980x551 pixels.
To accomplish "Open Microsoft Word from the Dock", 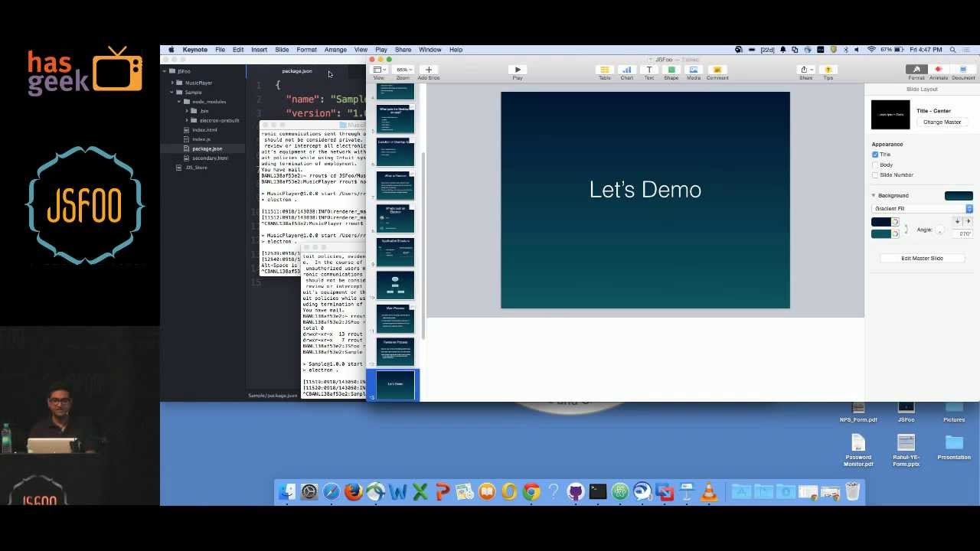I will (x=397, y=492).
